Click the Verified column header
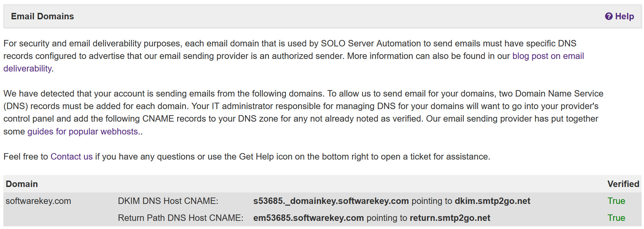 pos(623,184)
